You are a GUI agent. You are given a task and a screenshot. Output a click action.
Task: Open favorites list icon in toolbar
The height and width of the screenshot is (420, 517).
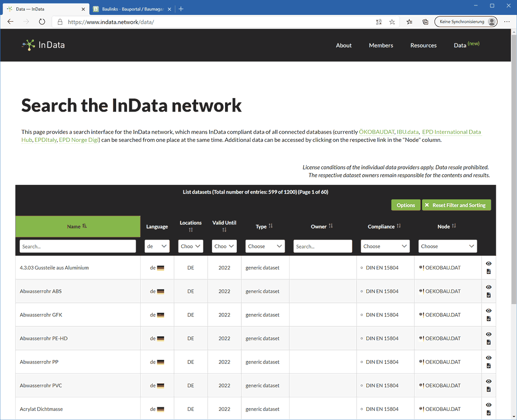coord(409,22)
